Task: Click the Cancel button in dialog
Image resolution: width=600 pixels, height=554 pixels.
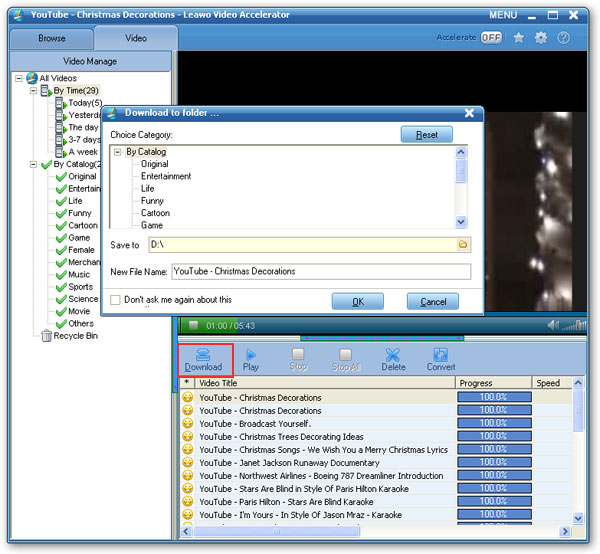Action: point(433,301)
